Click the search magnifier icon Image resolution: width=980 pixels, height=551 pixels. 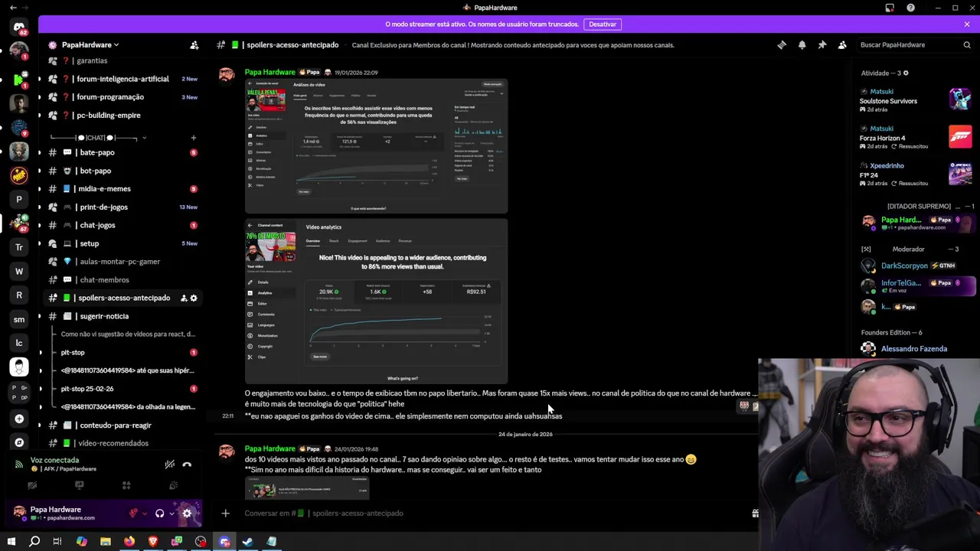point(967,45)
